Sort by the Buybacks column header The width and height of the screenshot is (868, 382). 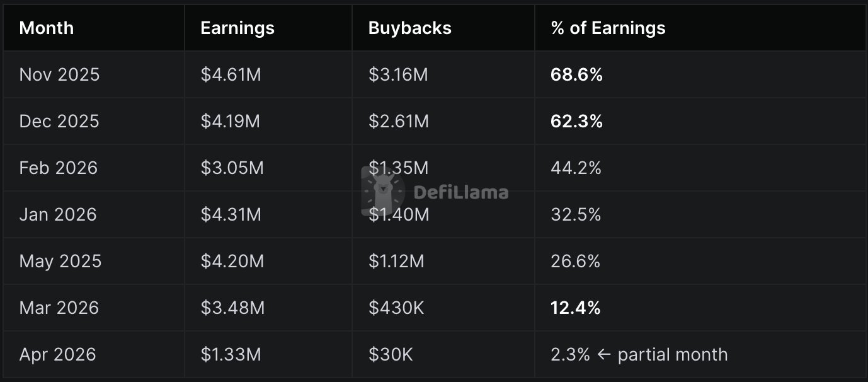(410, 28)
